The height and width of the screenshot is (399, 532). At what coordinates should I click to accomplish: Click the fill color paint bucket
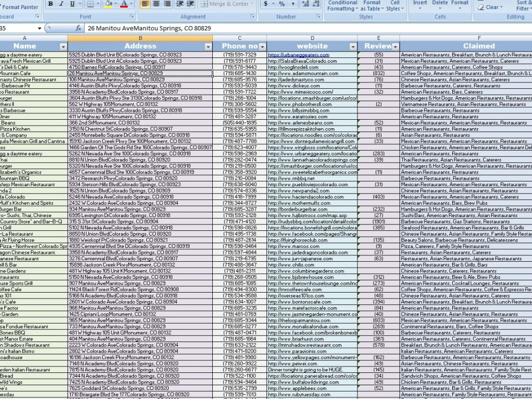pyautogui.click(x=108, y=4)
